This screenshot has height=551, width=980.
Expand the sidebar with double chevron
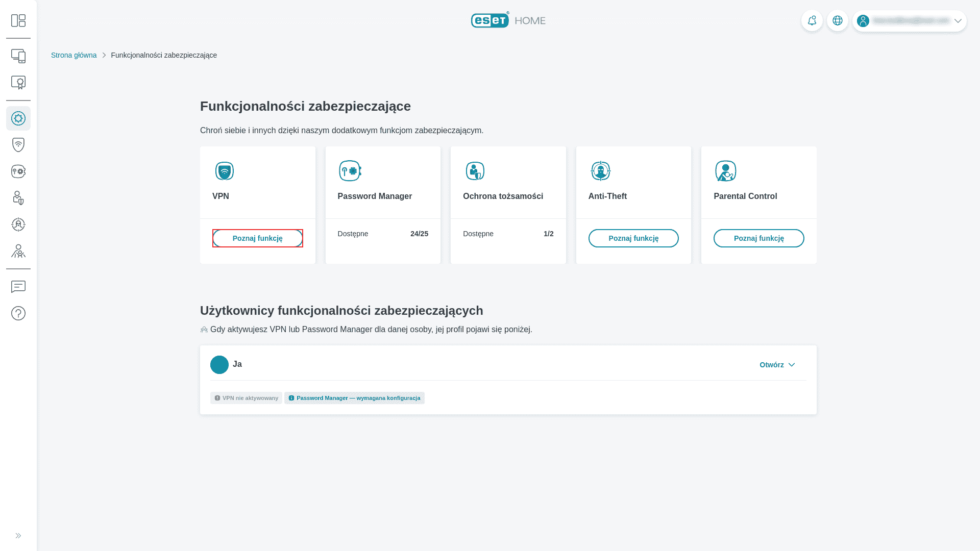pos(18,536)
